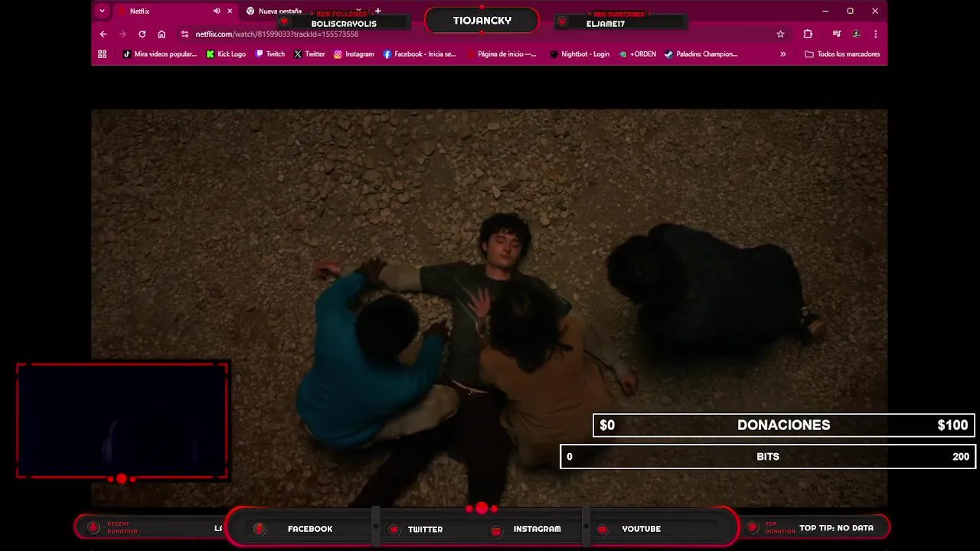980x551 pixels.
Task: Open the browser profile avatar
Action: pyautogui.click(x=856, y=34)
